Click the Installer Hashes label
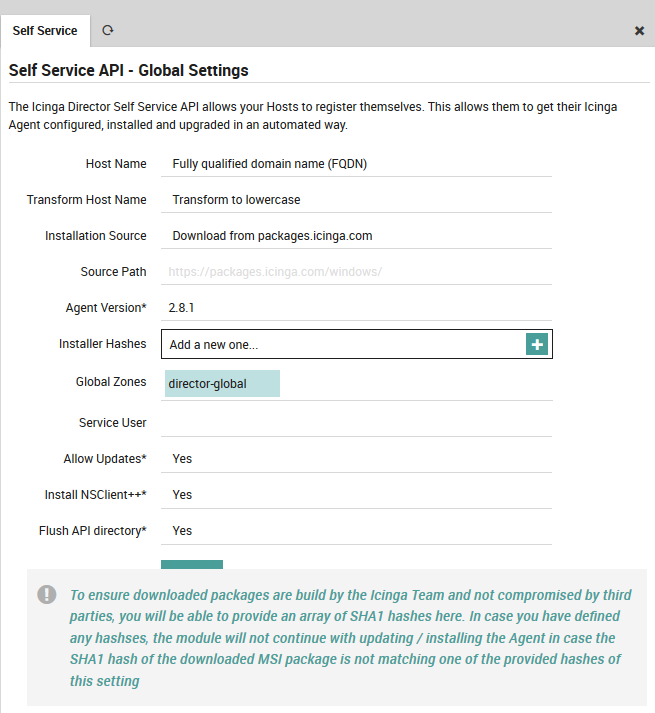The width and height of the screenshot is (655, 713). [102, 344]
